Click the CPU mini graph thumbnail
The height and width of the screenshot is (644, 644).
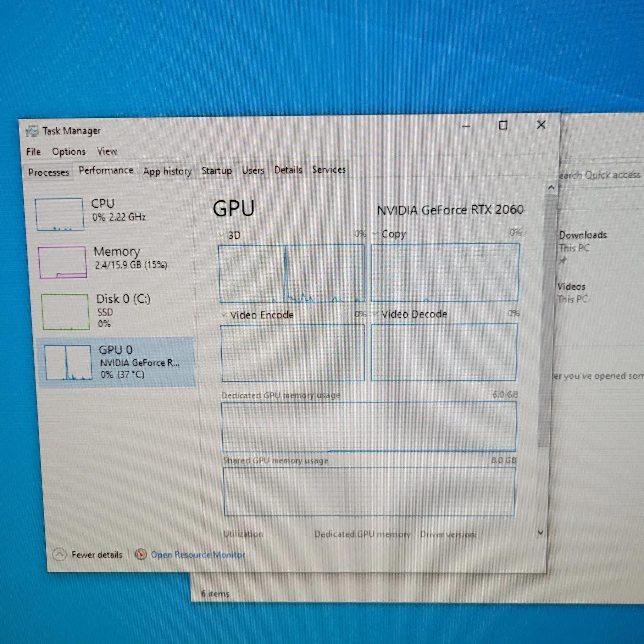59,214
